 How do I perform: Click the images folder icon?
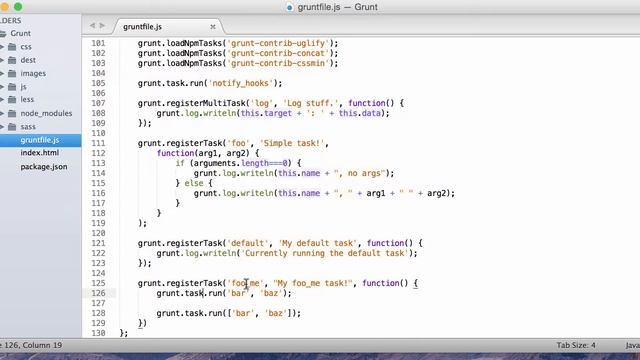tap(12, 73)
